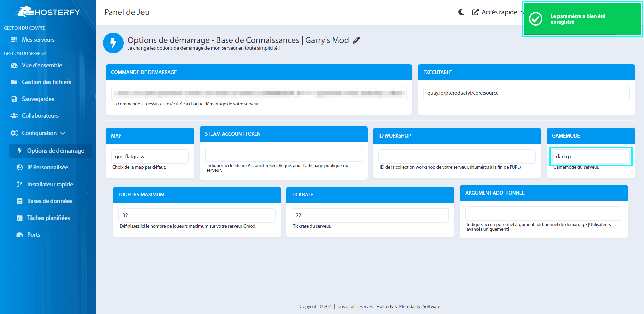
Task: Open Installateur rapide
Action: 50,184
